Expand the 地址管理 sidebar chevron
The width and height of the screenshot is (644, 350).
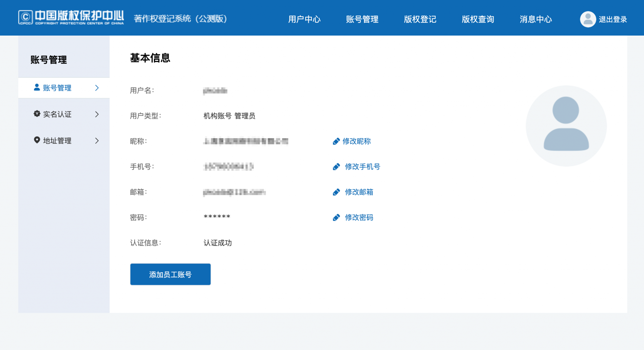tap(97, 141)
